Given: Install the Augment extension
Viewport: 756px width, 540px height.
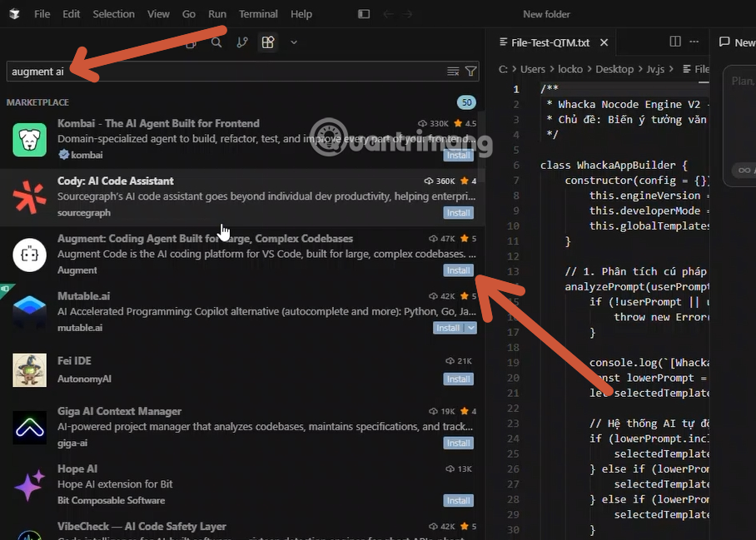Looking at the screenshot, I should pyautogui.click(x=458, y=270).
